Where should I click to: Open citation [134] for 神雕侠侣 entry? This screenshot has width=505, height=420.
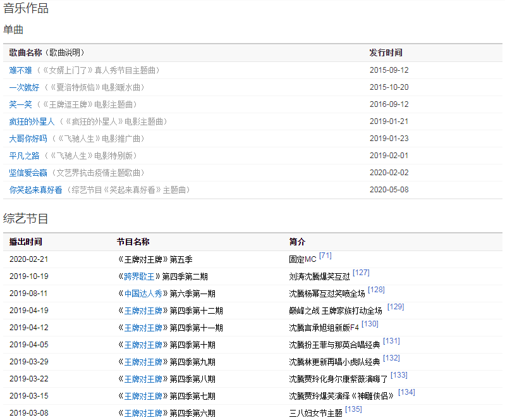406,392
